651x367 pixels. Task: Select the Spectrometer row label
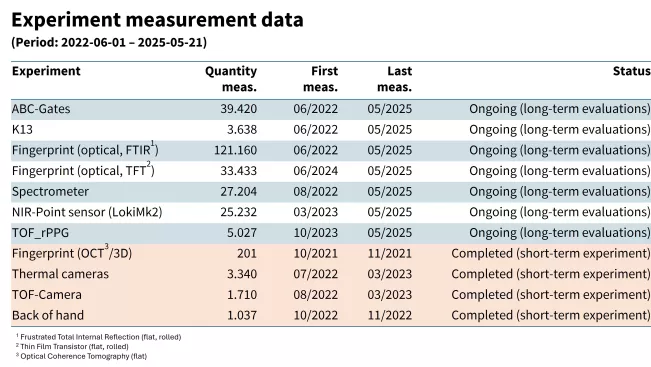pyautogui.click(x=50, y=192)
